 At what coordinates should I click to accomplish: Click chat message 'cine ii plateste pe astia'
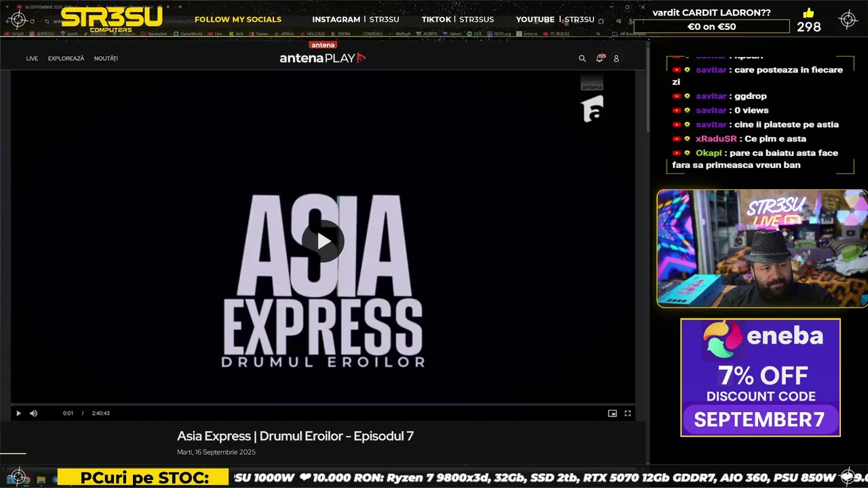pyautogui.click(x=787, y=125)
